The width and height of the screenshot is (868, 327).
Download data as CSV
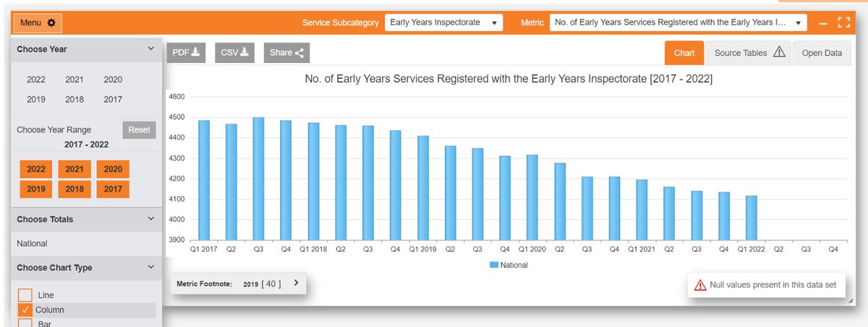[x=234, y=53]
